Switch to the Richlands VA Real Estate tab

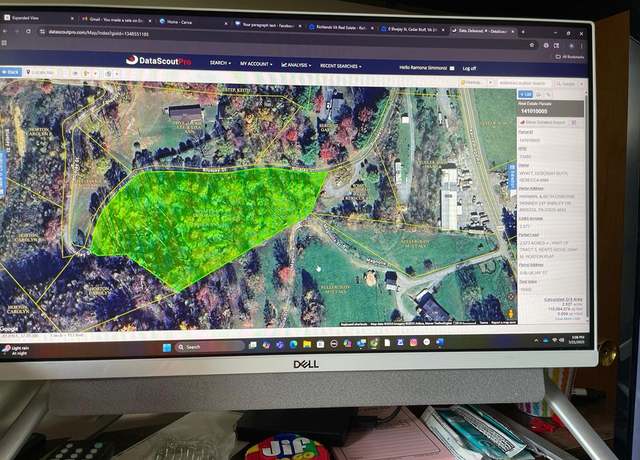click(341, 27)
